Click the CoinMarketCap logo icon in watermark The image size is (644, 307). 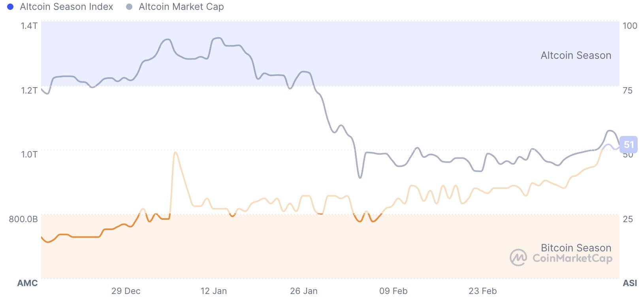(x=518, y=257)
